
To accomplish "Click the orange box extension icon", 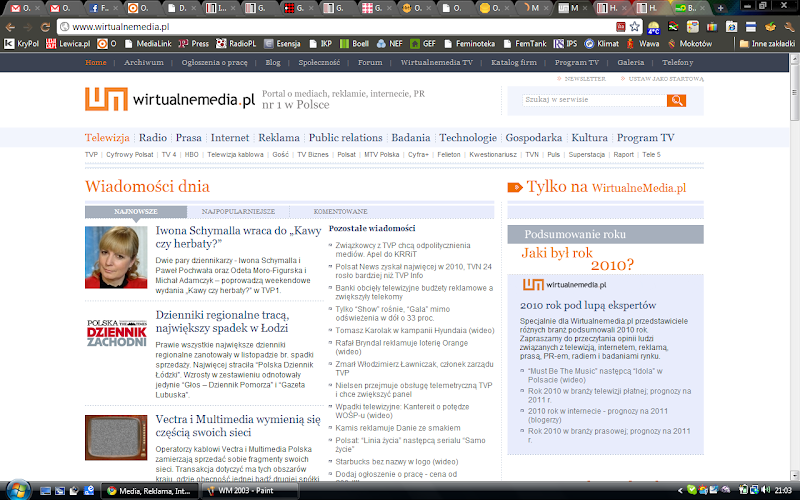I will click(x=770, y=27).
